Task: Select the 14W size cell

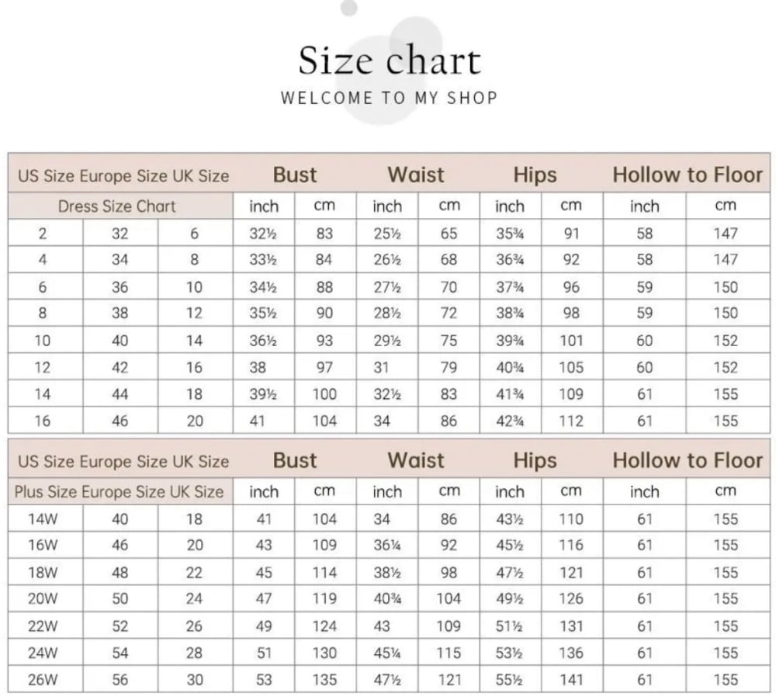Action: click(43, 519)
